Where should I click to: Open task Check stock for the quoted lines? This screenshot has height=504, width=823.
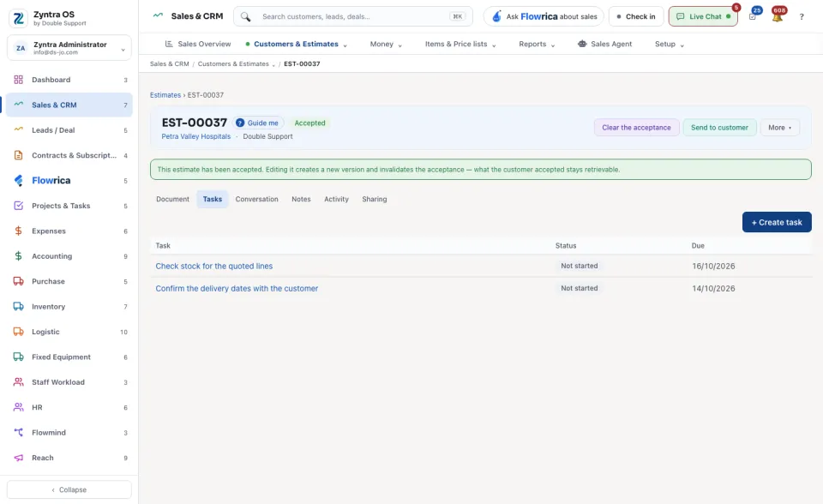tap(214, 267)
